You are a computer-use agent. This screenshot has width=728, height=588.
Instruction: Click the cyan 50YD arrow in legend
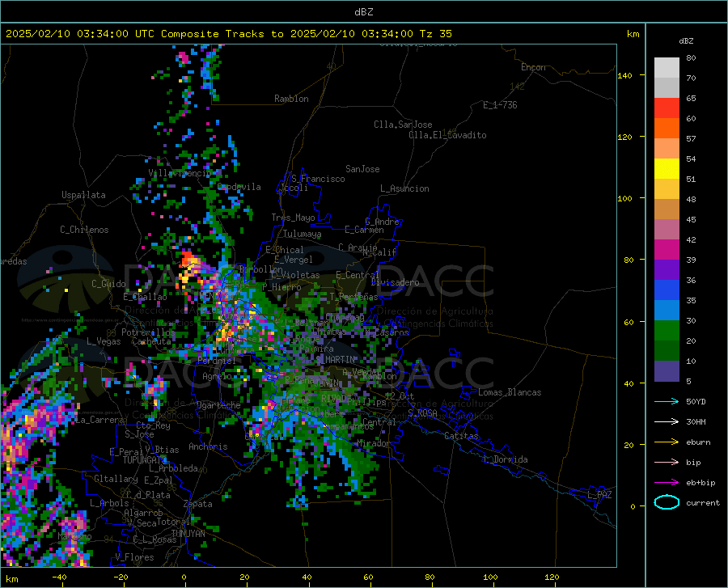pos(667,401)
